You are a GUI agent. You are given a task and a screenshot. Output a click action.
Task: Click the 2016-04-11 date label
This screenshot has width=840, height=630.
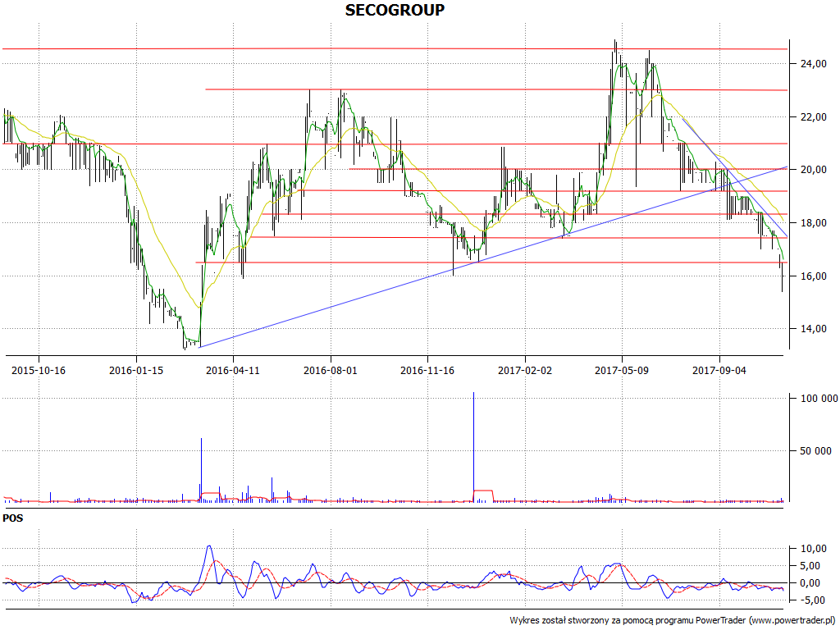coord(233,370)
